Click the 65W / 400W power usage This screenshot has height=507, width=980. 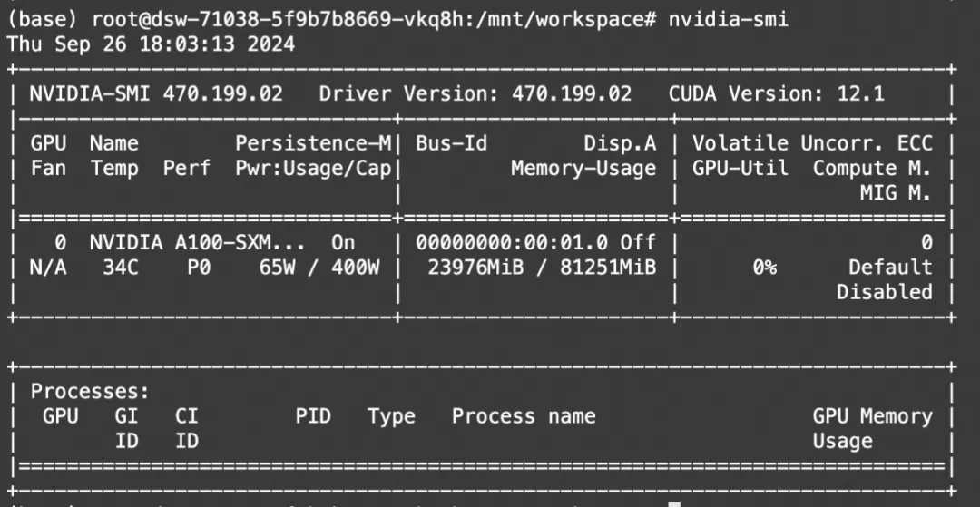(x=318, y=268)
